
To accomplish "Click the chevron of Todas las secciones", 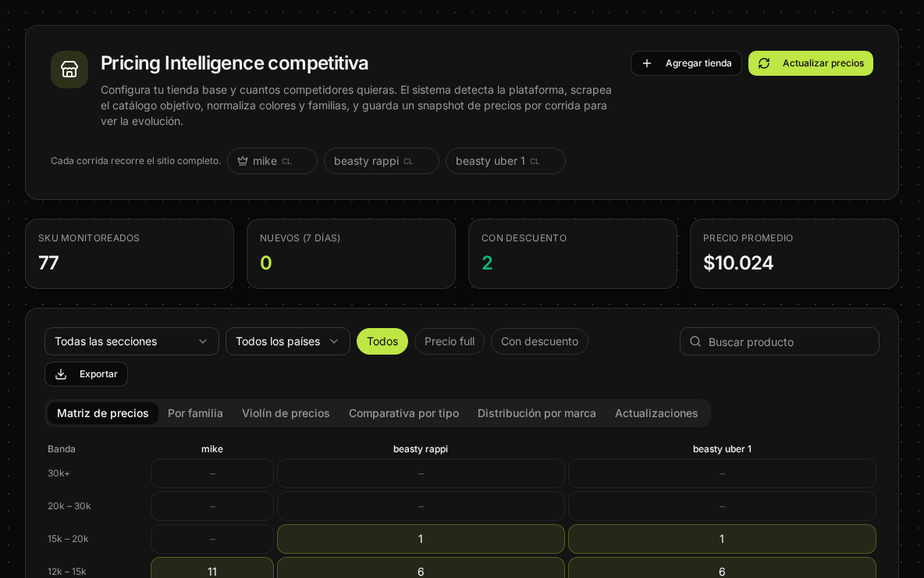I will (203, 341).
